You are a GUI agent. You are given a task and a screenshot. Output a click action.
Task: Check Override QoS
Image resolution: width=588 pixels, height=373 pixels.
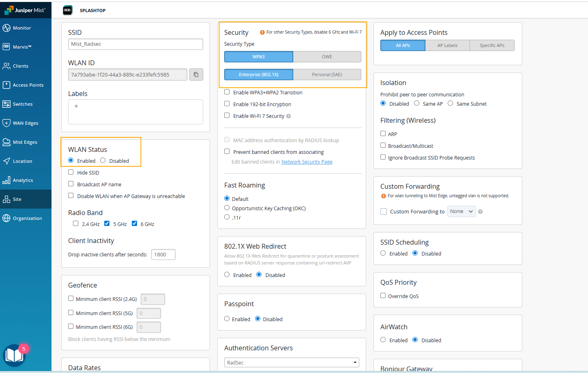(x=383, y=296)
